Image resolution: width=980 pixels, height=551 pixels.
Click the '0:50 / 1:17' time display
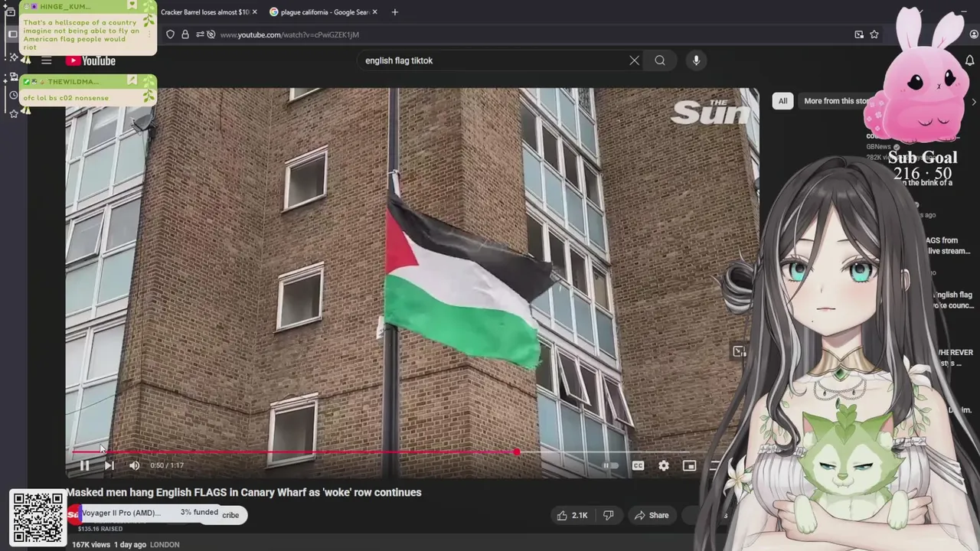pyautogui.click(x=167, y=465)
